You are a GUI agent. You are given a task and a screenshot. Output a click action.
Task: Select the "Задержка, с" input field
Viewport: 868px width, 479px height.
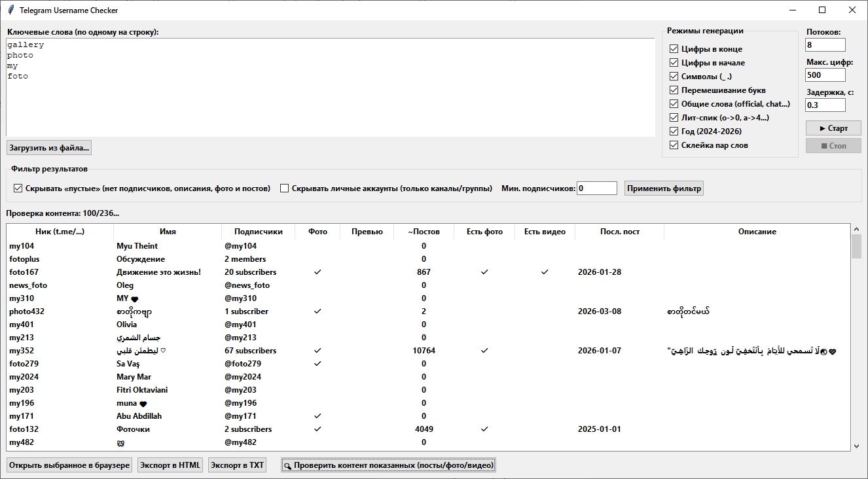(x=825, y=105)
